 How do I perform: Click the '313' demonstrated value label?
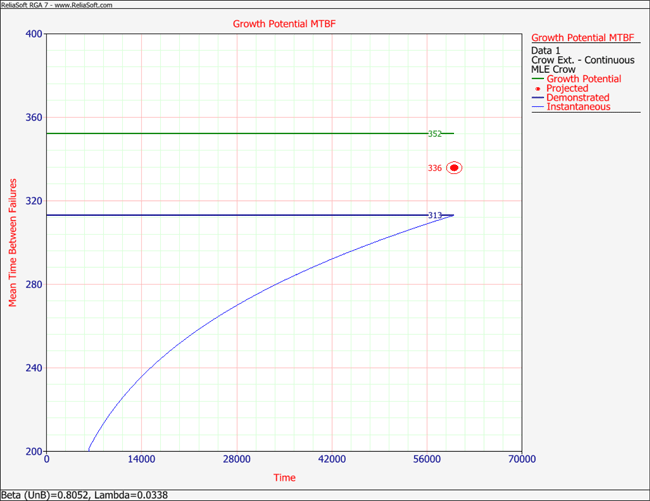[435, 215]
